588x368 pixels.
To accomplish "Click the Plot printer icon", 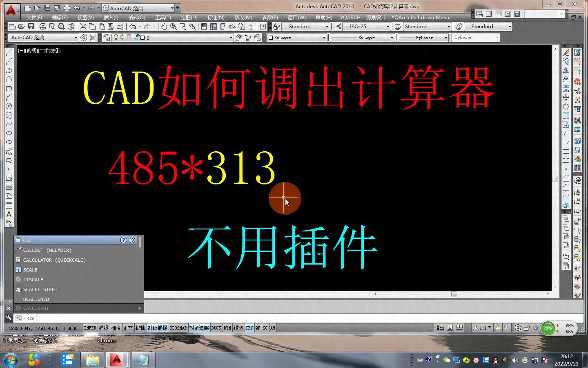I will pos(43,27).
